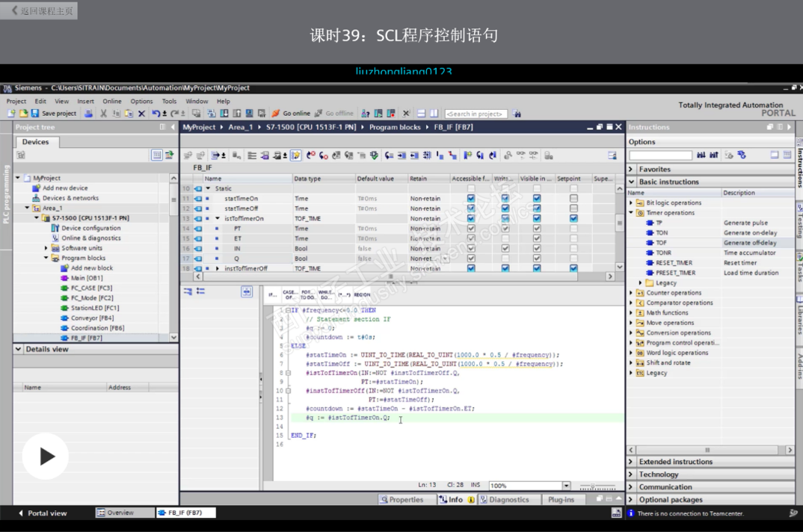Toggle Visible in HMI checkbox for PT row
The width and height of the screenshot is (803, 532).
tap(537, 229)
